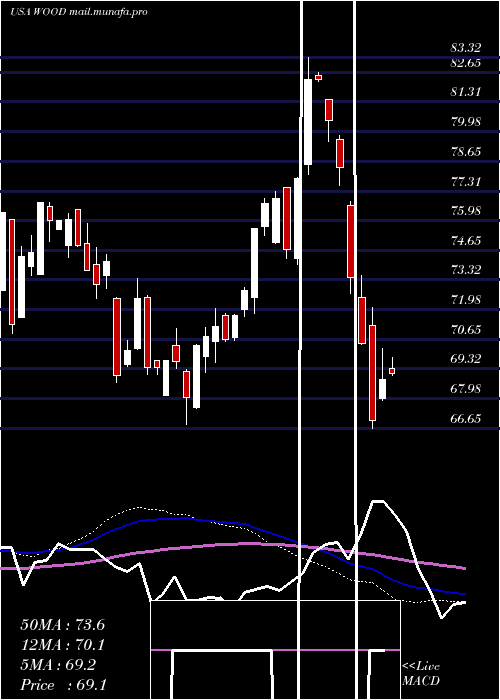The image size is (500, 700).
Task: Select the 74.65 price label
Action: [x=466, y=241]
